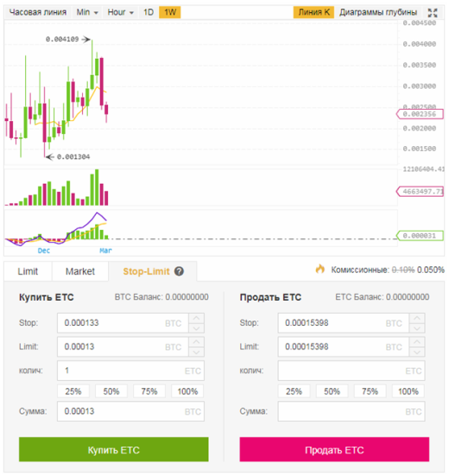
Task: Switch chart to 1W interval
Action: (170, 12)
